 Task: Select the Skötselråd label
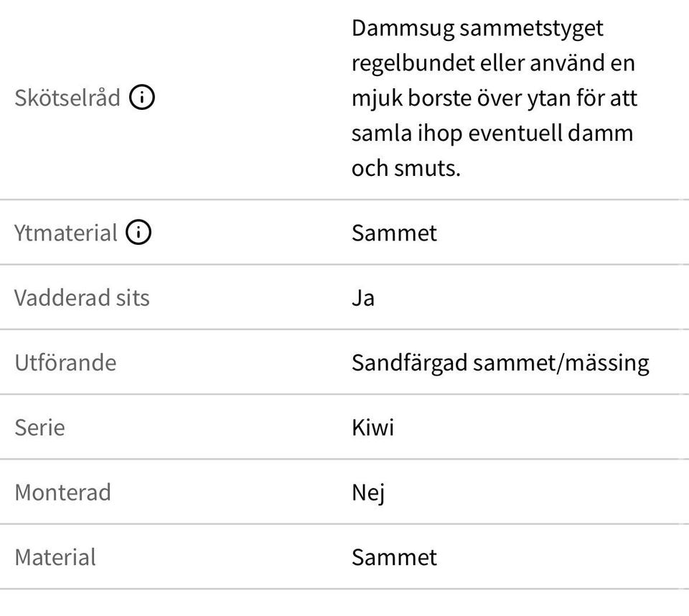point(67,97)
